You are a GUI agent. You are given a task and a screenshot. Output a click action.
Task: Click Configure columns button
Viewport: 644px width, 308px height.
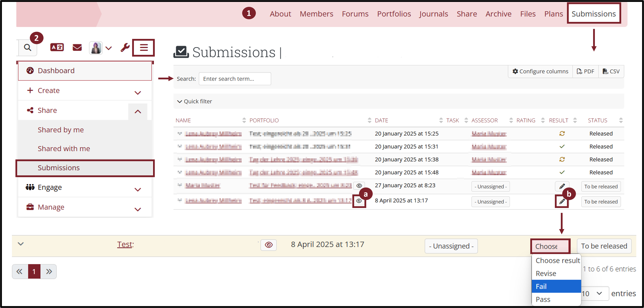pos(540,71)
